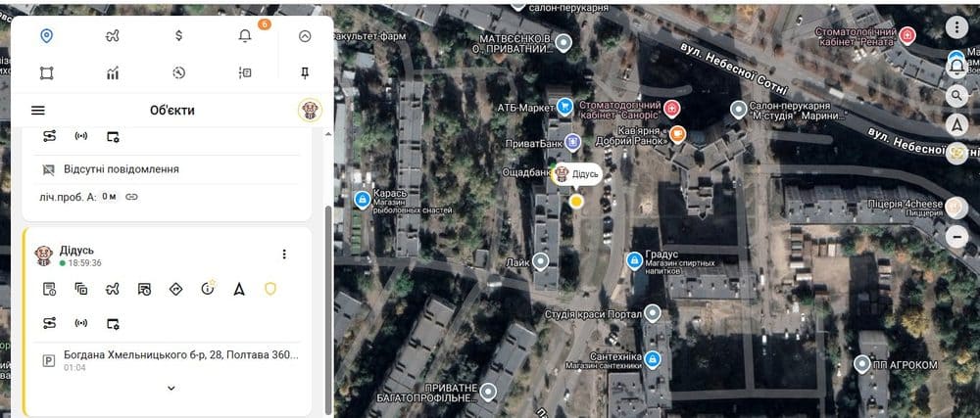Click the ПРИВАТНЕ БАГАТОПРОФІЛЬНЕ marker
Image resolution: width=980 pixels, height=418 pixels.
tap(488, 392)
